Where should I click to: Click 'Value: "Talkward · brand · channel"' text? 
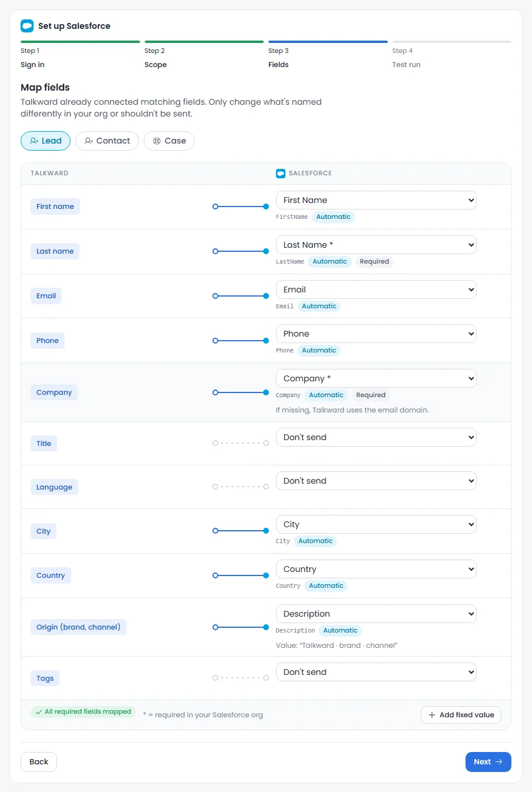[337, 645]
